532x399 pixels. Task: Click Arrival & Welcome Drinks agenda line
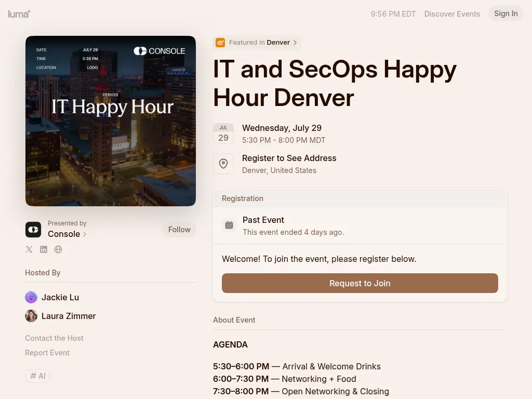click(x=297, y=366)
